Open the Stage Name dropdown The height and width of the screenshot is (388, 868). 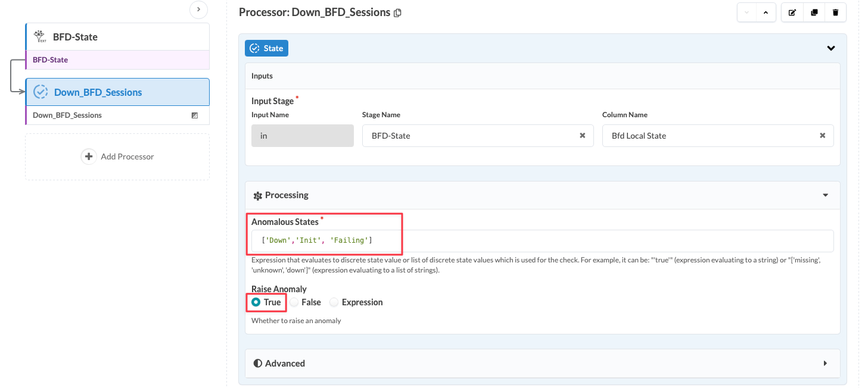478,136
